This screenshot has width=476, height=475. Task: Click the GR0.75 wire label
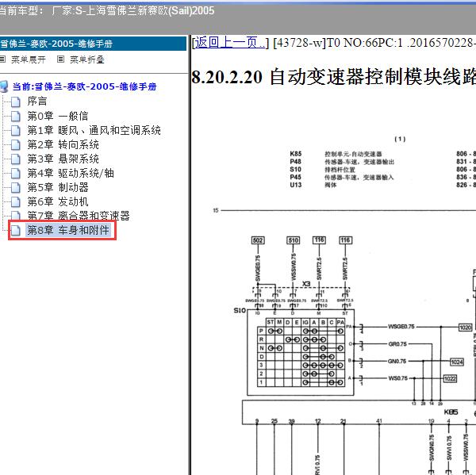(397, 344)
